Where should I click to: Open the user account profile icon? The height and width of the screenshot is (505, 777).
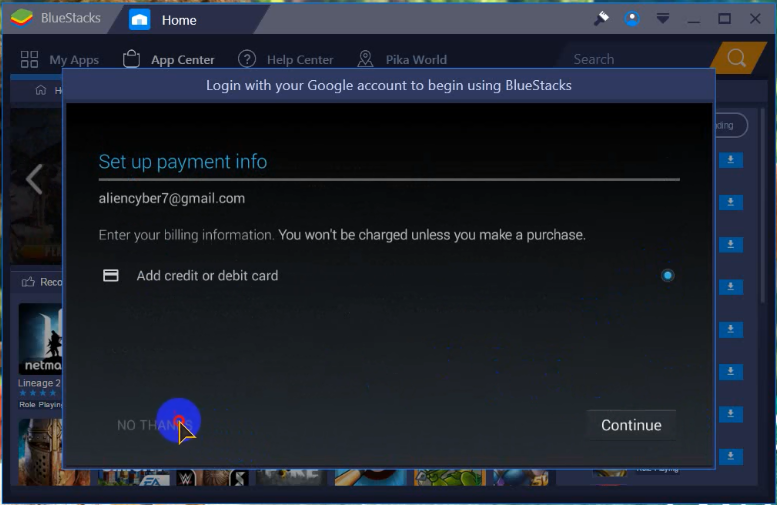[x=632, y=19]
